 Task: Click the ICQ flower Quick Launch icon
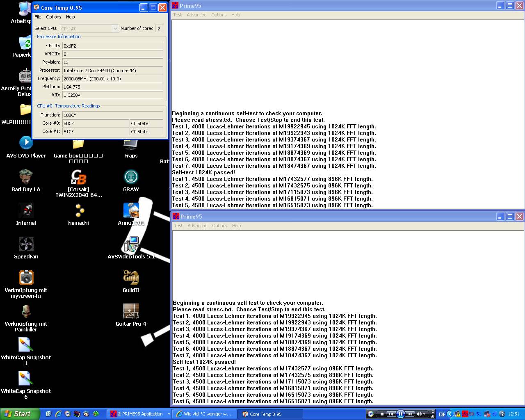point(96,414)
